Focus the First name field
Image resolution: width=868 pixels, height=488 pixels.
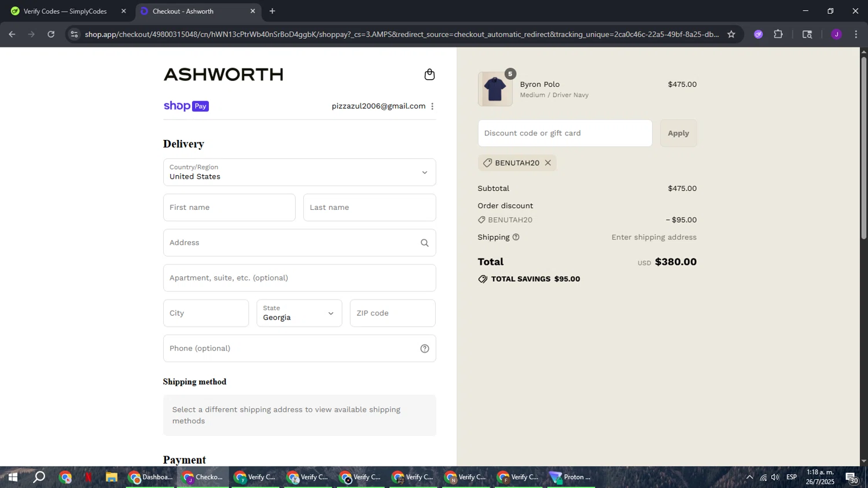point(229,208)
